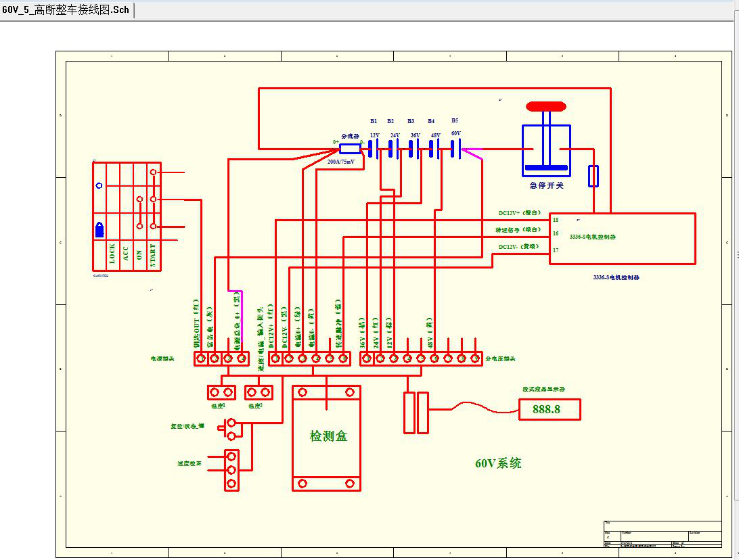The width and height of the screenshot is (739, 560).
Task: Click controller pin number 16
Action: (556, 233)
